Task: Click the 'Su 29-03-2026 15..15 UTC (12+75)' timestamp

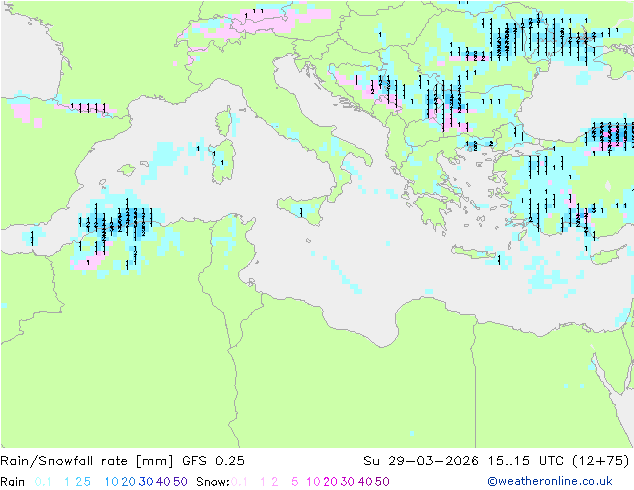Action: [496, 461]
